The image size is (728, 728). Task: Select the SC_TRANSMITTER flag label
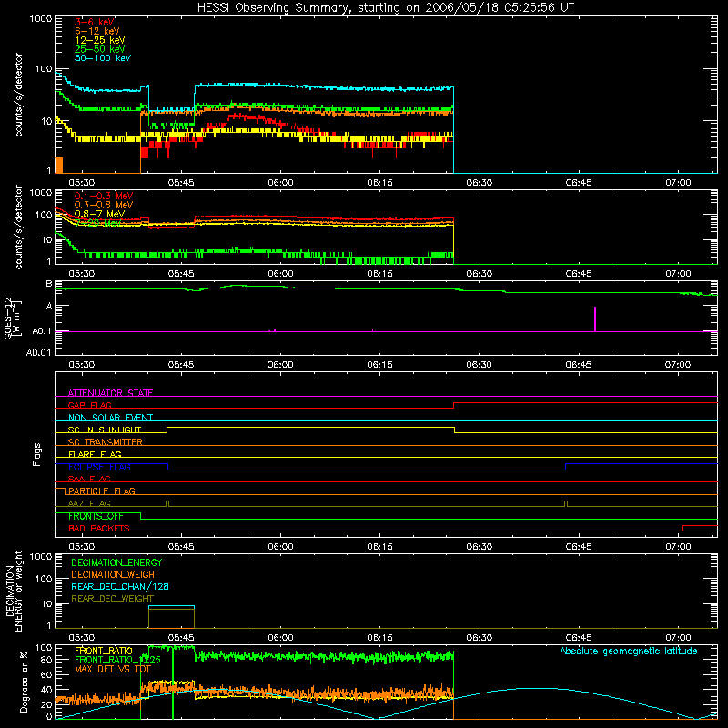pos(106,441)
